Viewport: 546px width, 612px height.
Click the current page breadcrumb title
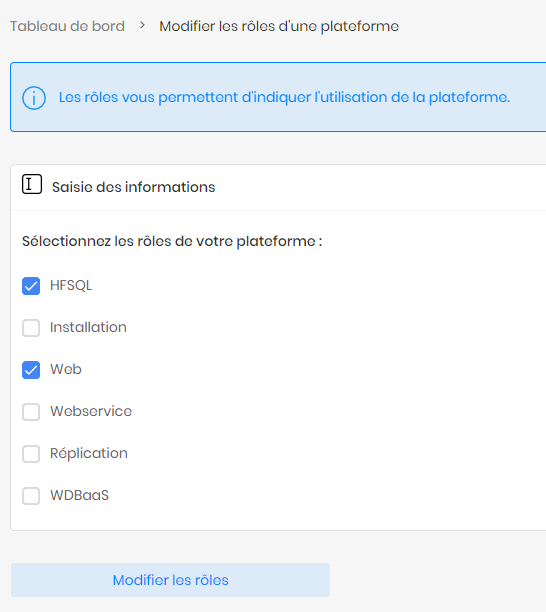pyautogui.click(x=279, y=26)
